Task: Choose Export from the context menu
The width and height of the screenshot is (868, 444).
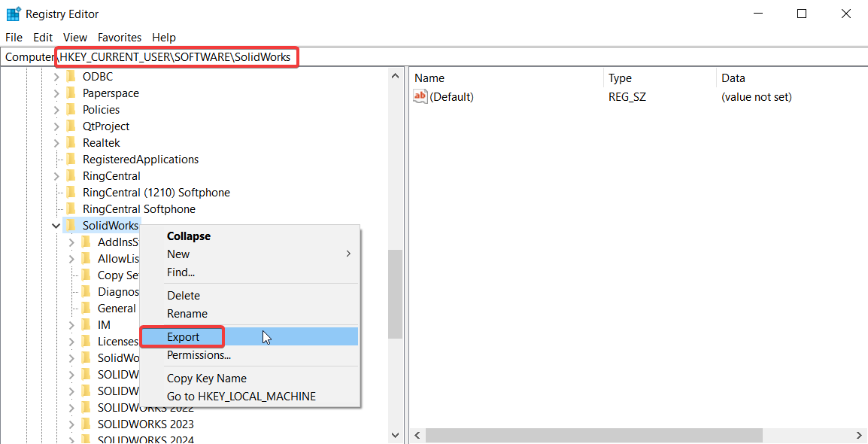Action: pyautogui.click(x=250, y=336)
